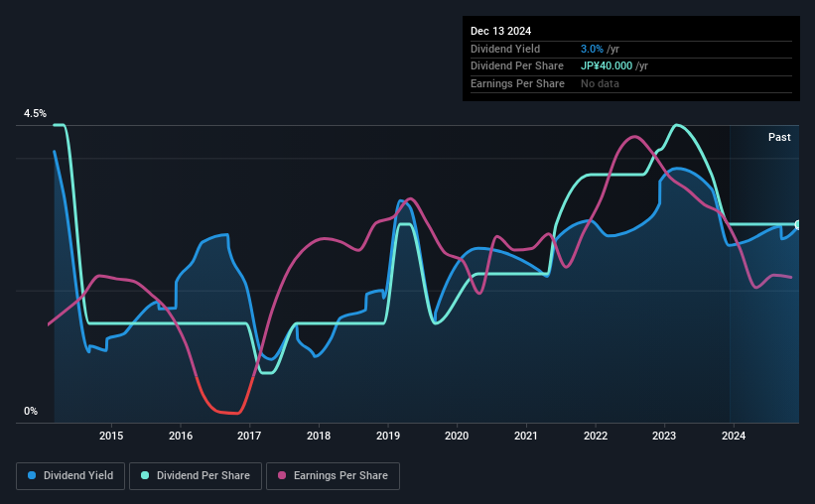Toggle the Dividend Yield legend button
Viewport: 815px width, 504px height.
pyautogui.click(x=70, y=476)
